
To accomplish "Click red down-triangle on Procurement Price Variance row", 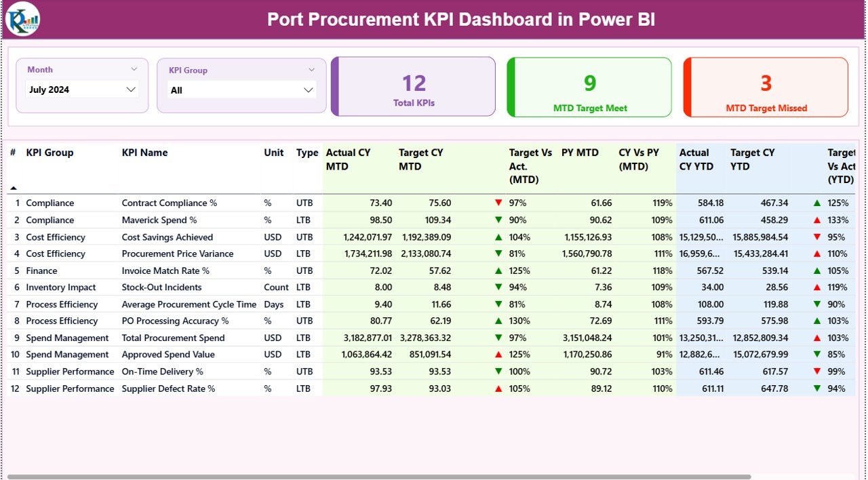I will click(499, 254).
